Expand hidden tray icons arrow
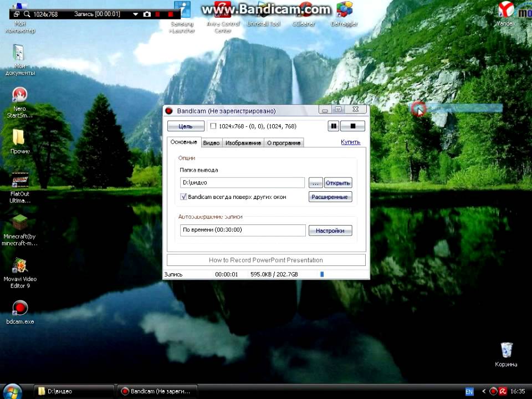The image size is (532, 399). pos(484,392)
